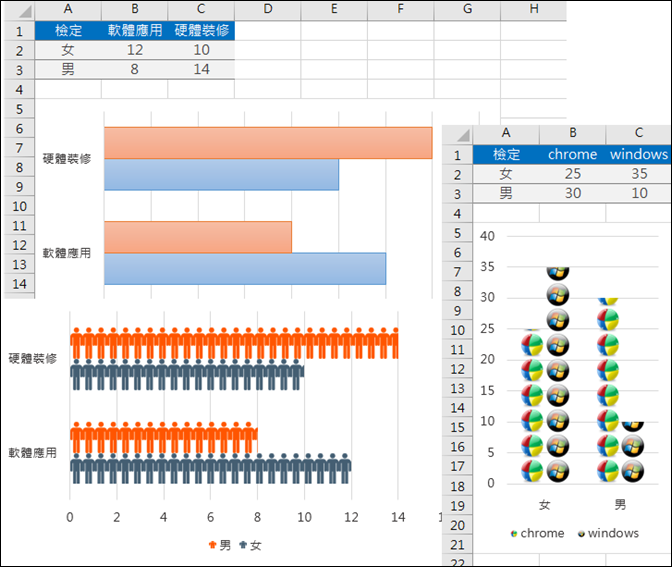
Task: Select the blue 硬體裝修 bar in top chart
Action: [221, 174]
